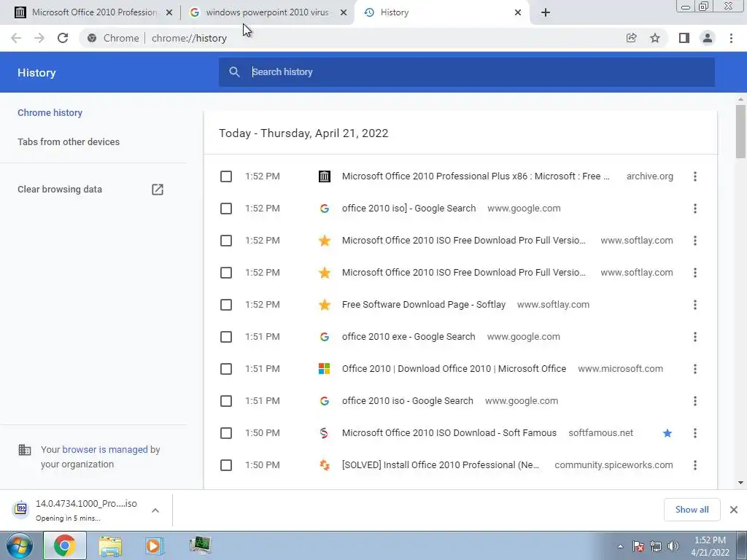Open 'Free Software Download Page - Softlay' link
The height and width of the screenshot is (560, 747).
tap(424, 304)
